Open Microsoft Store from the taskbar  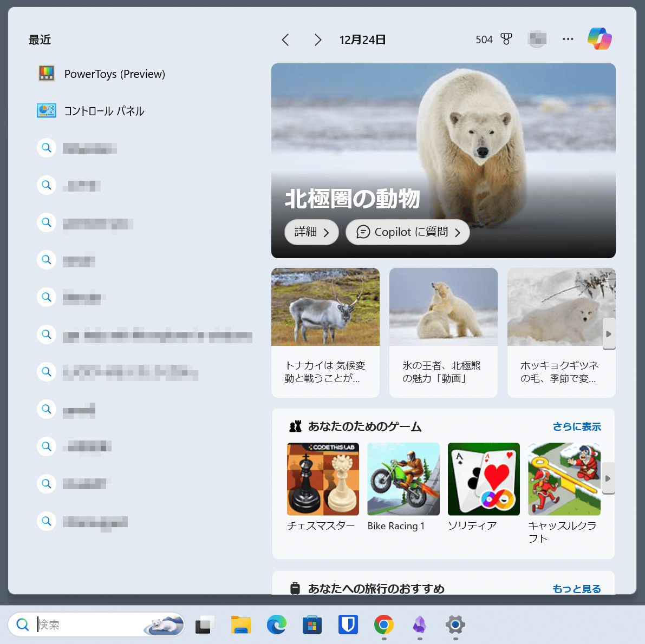click(x=312, y=625)
